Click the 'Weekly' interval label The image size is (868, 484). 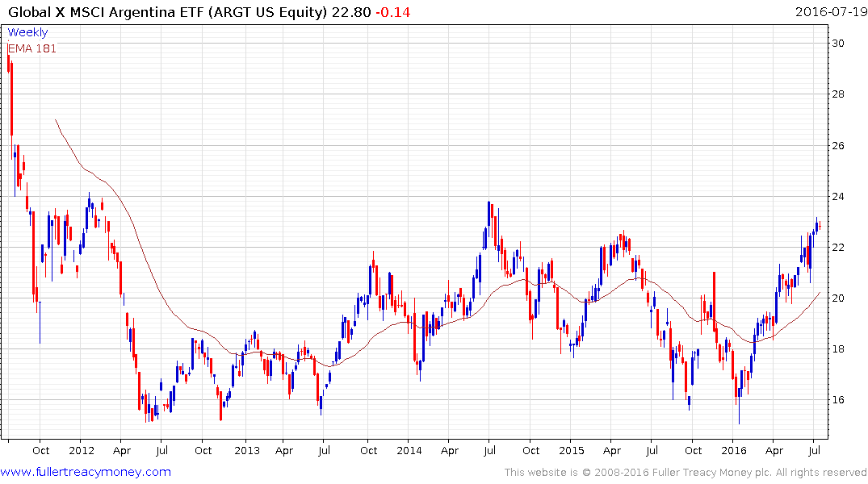[x=27, y=32]
